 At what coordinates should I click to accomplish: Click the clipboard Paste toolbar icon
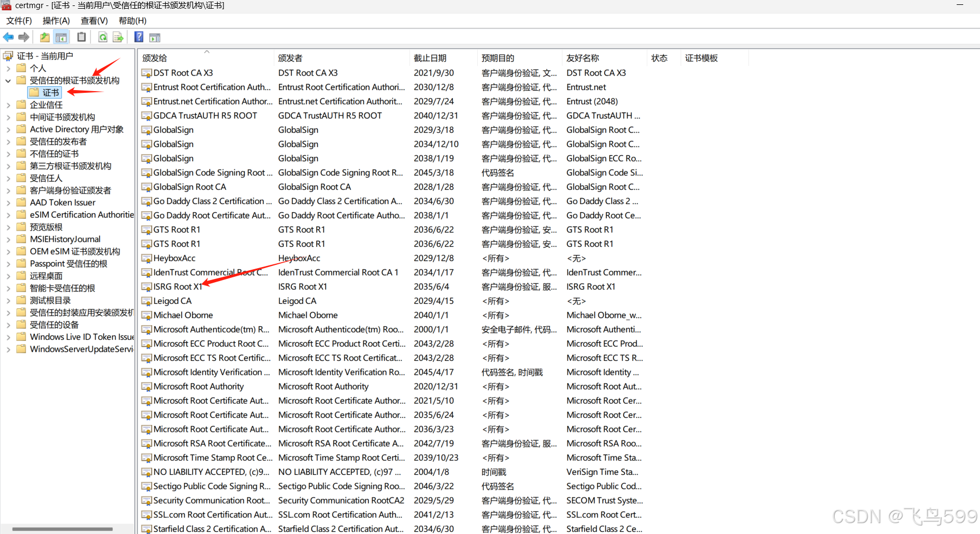[x=81, y=37]
